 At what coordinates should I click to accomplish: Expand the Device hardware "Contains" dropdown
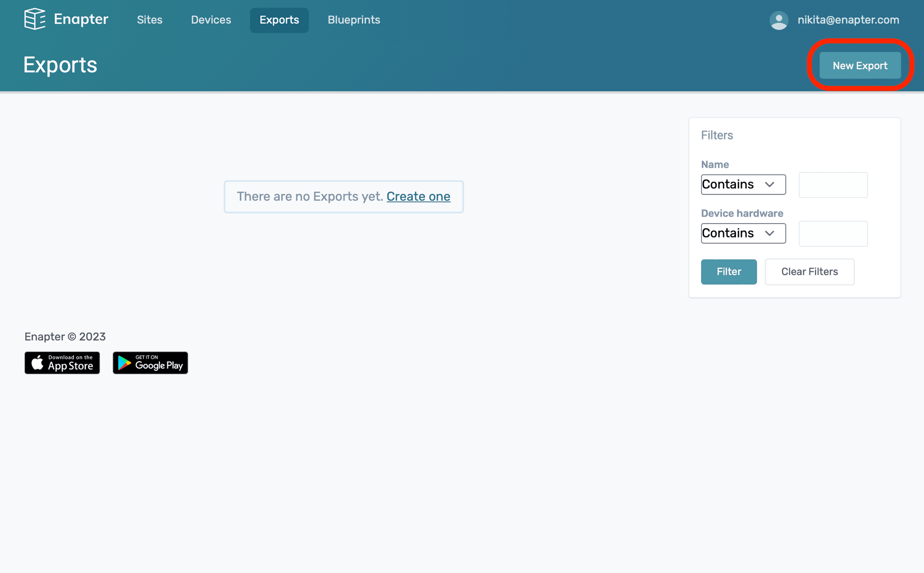(743, 233)
